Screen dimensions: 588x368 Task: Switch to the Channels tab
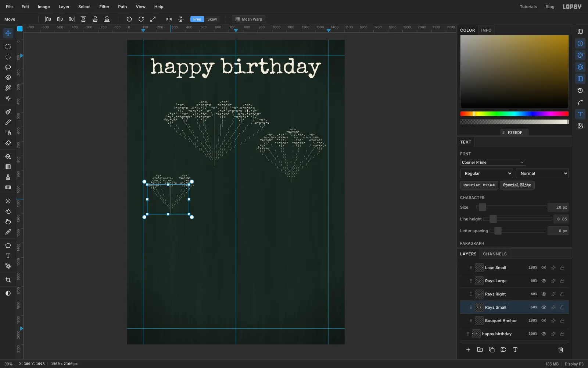pos(495,254)
